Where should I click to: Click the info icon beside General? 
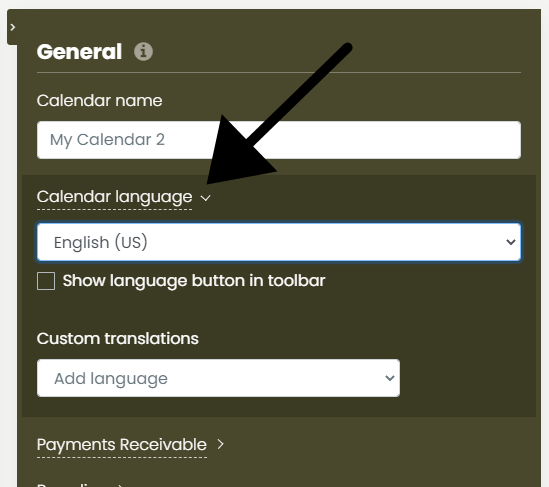point(143,52)
